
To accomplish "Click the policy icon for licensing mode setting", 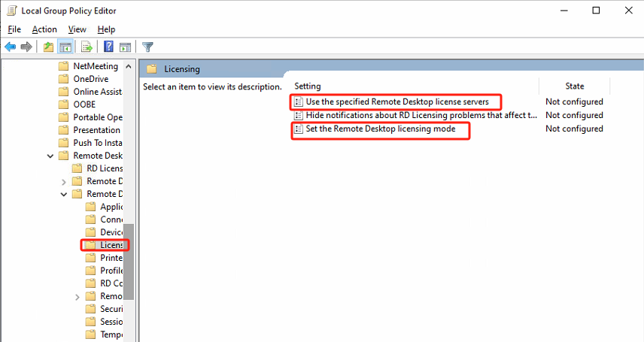I will (x=299, y=129).
